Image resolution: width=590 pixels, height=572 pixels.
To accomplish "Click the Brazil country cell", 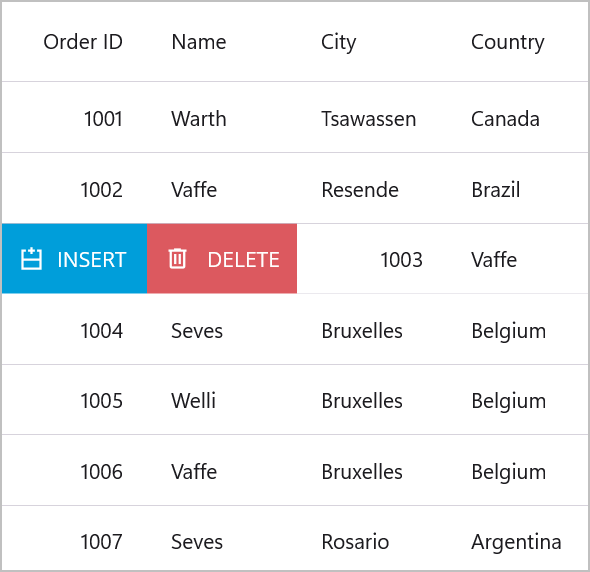I will [x=496, y=190].
